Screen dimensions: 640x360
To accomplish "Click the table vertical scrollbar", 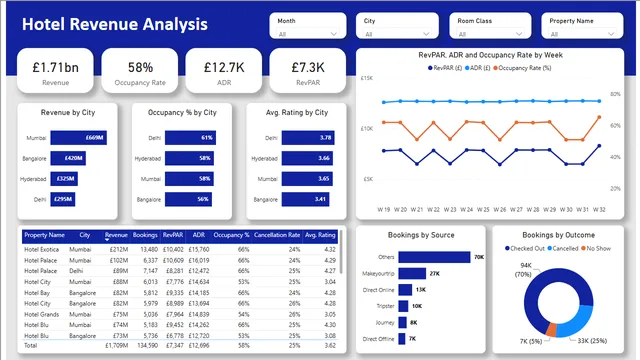I will coord(341,252).
